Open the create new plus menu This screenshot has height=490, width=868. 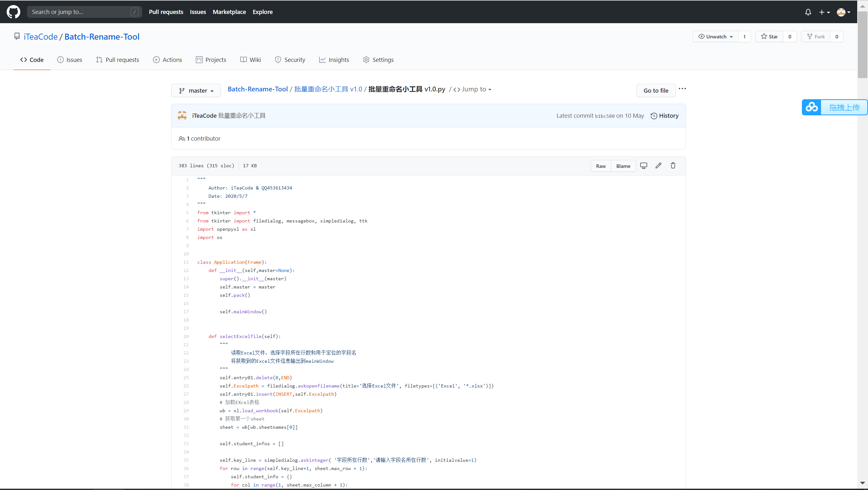(824, 12)
